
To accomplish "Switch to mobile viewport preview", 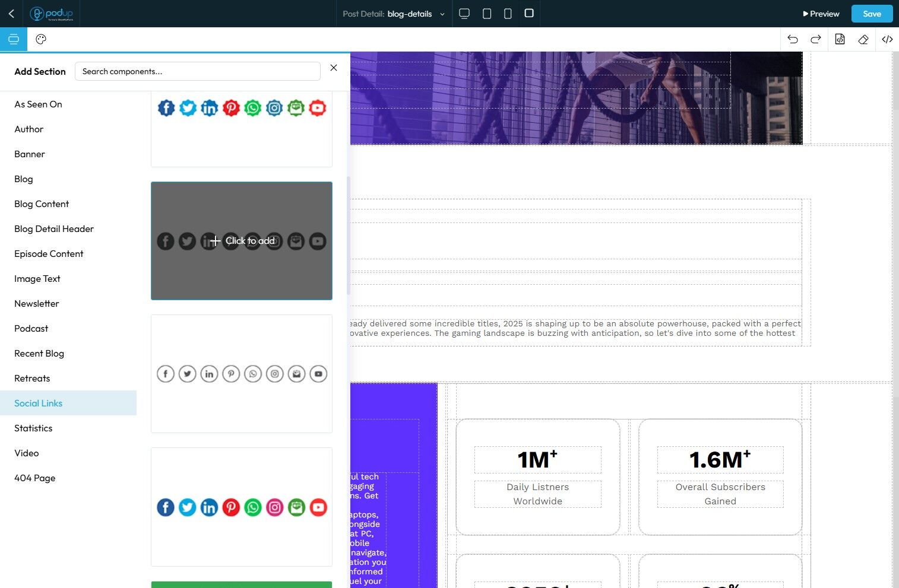I will pos(508,14).
